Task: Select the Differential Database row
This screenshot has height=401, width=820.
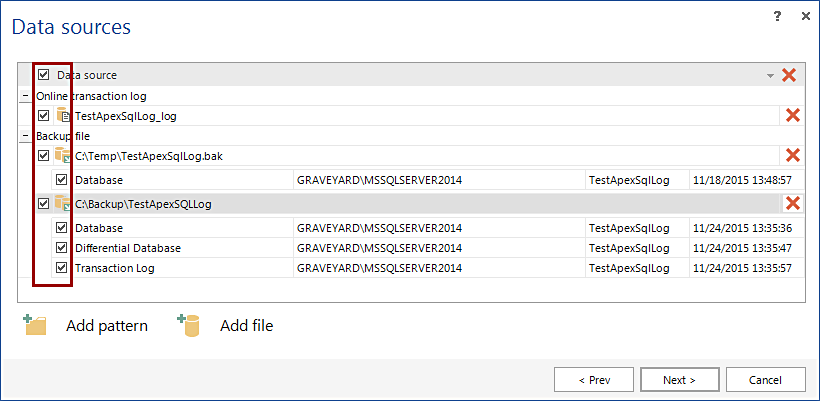Action: (x=180, y=248)
